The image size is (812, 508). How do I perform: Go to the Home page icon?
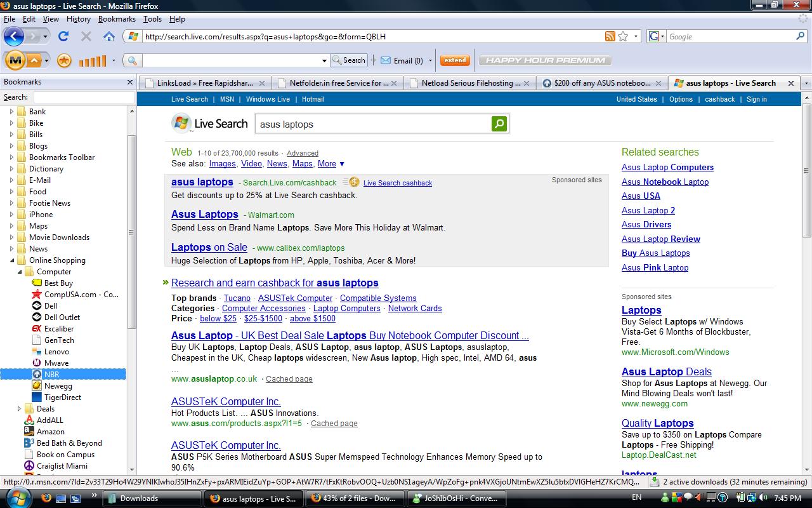point(109,36)
